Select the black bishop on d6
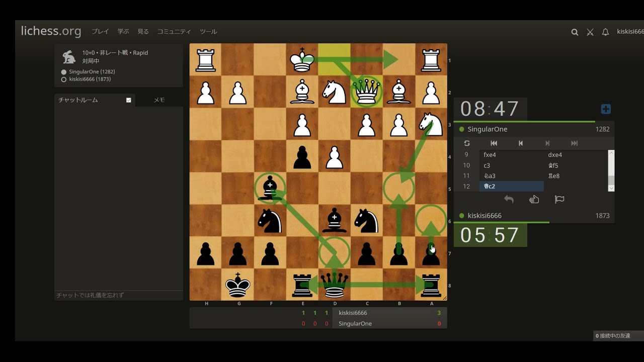The image size is (644, 362). tap(335, 220)
